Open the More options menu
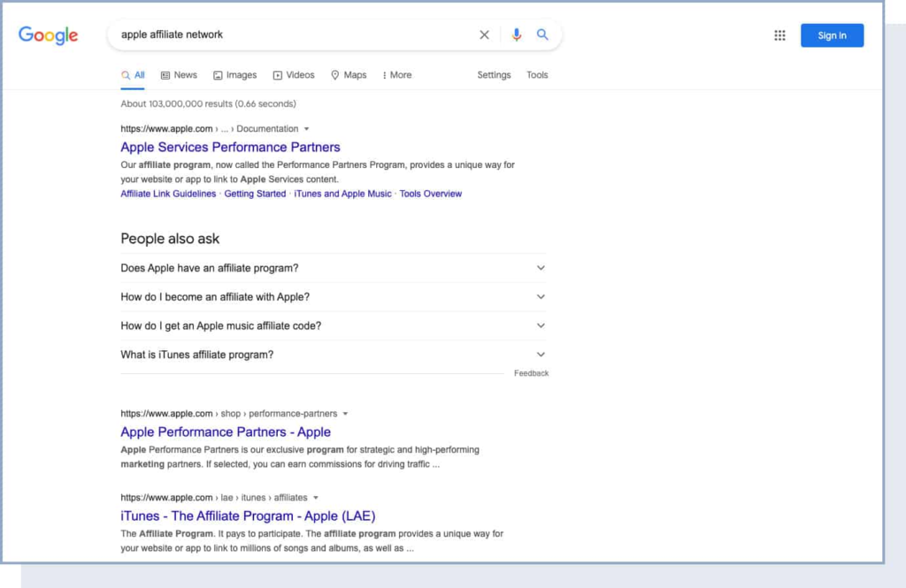 tap(397, 75)
